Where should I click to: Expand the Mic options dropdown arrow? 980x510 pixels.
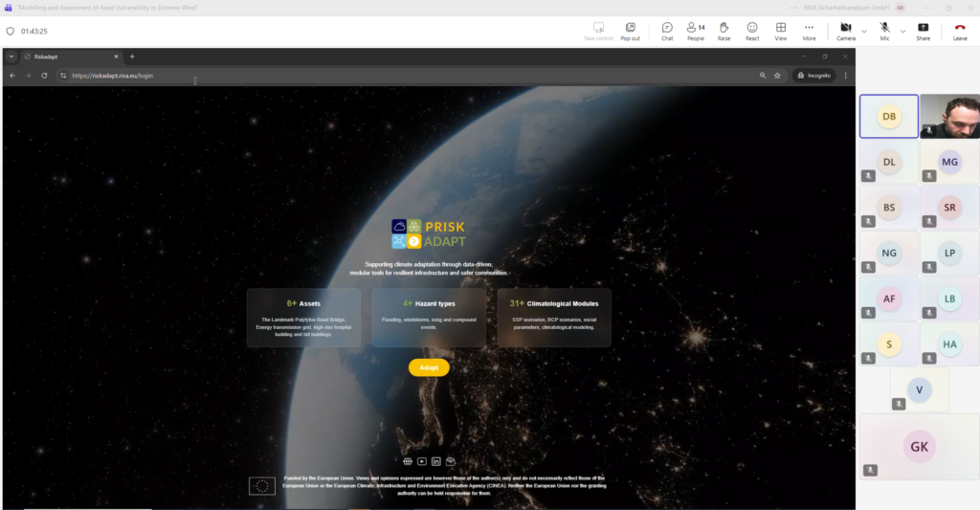coord(902,31)
